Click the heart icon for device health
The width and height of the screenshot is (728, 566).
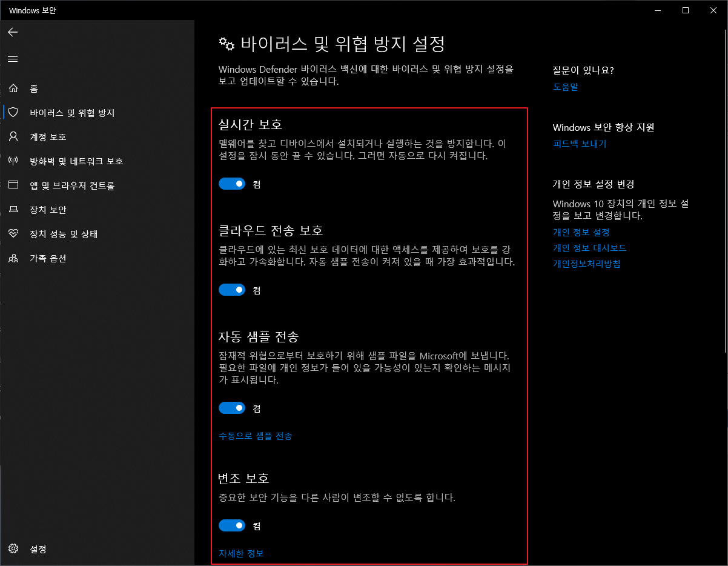click(x=13, y=234)
